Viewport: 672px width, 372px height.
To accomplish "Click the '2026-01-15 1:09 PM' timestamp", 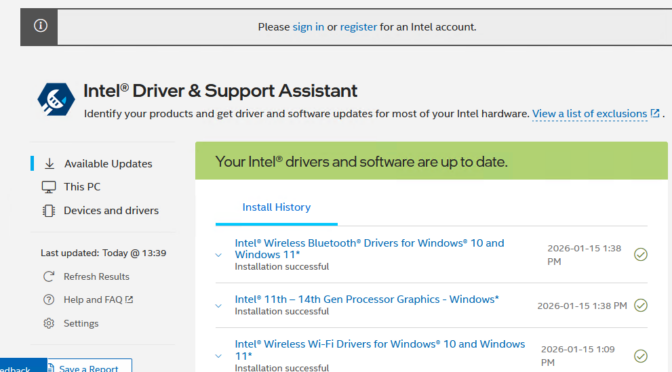I will pyautogui.click(x=578, y=356).
